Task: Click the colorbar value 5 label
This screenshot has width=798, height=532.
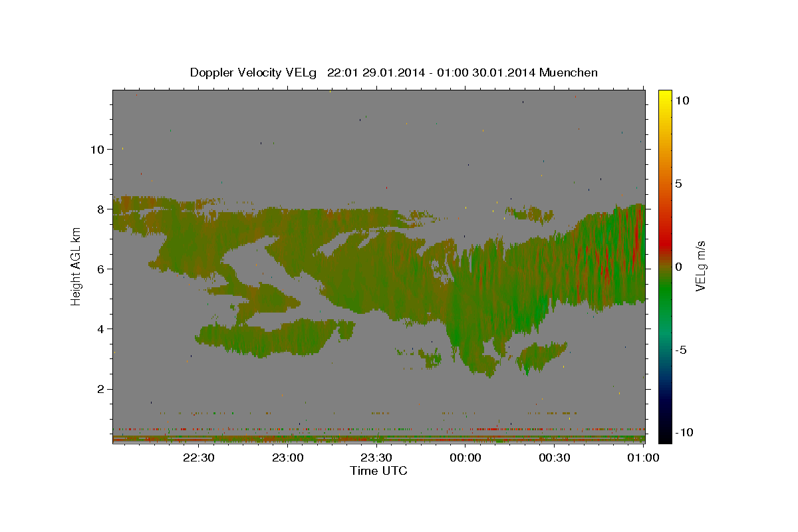Action: pyautogui.click(x=678, y=184)
